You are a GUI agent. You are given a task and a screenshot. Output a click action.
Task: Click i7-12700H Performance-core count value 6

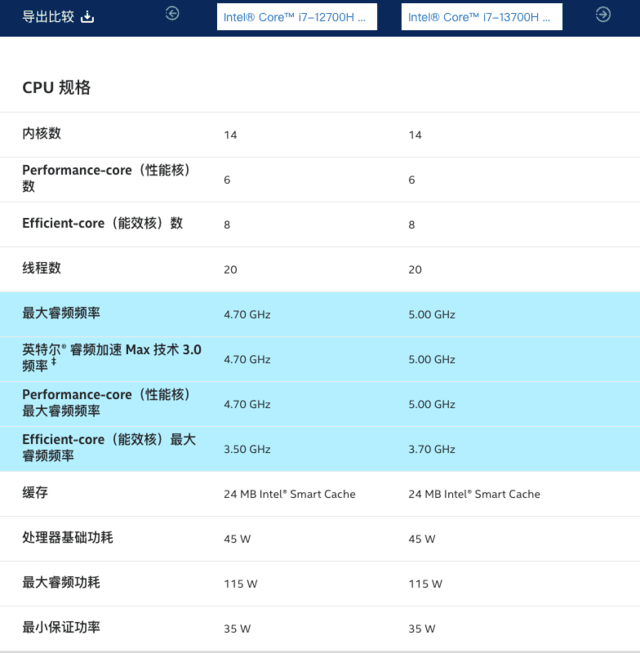[227, 180]
